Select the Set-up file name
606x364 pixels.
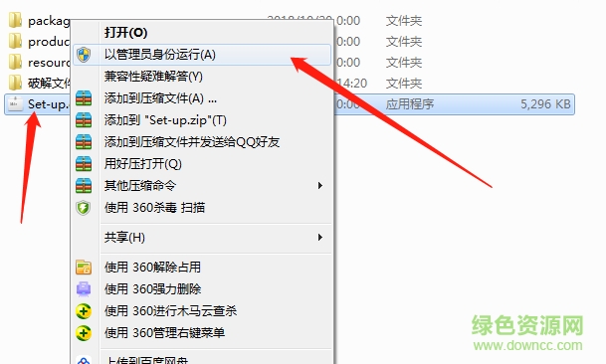coord(49,104)
